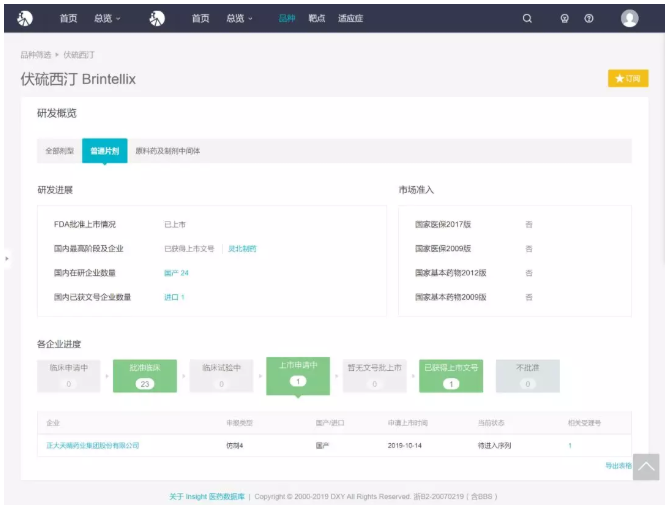Expand the left side panel arrow
Screen dimensions: 670x505
[x=7, y=258]
